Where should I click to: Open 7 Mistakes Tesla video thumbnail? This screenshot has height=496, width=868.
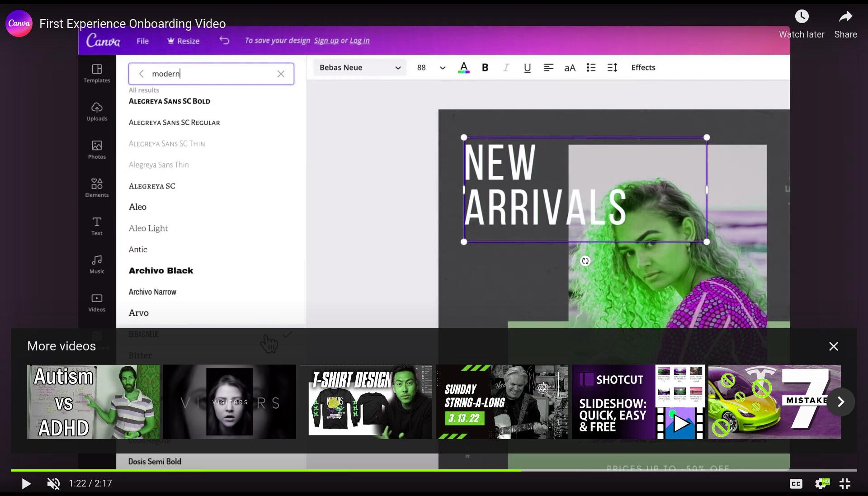[x=774, y=402]
